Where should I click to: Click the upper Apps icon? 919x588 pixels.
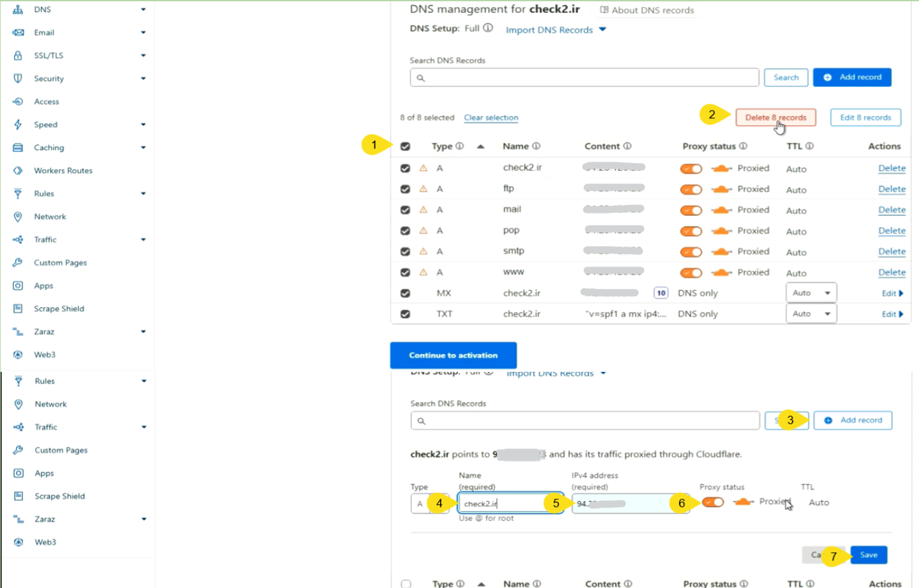pos(18,286)
